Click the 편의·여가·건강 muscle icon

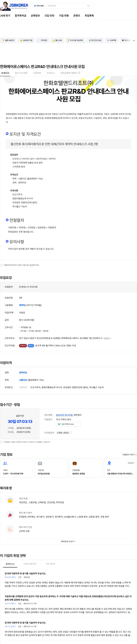click(x=10, y=529)
